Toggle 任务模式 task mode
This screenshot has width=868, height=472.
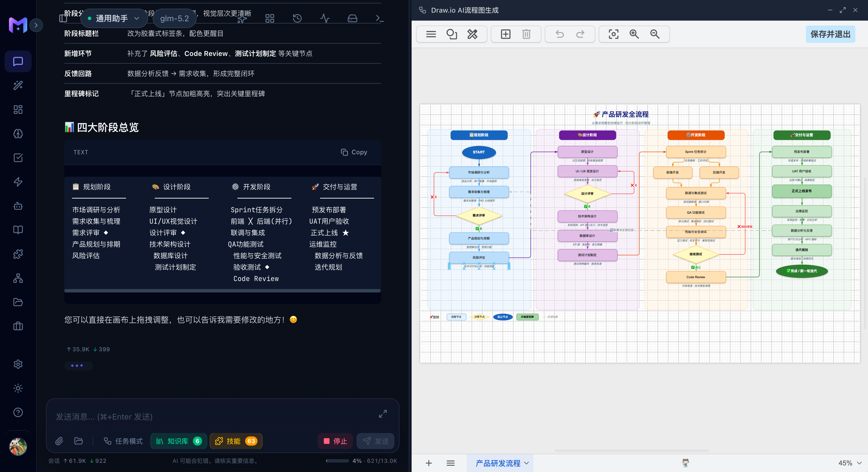(x=123, y=441)
